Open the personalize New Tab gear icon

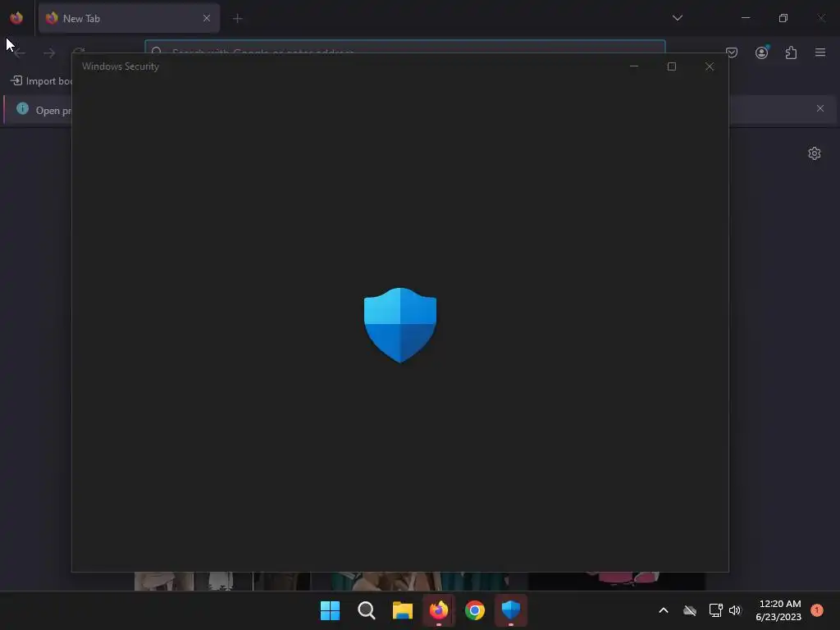tap(815, 153)
